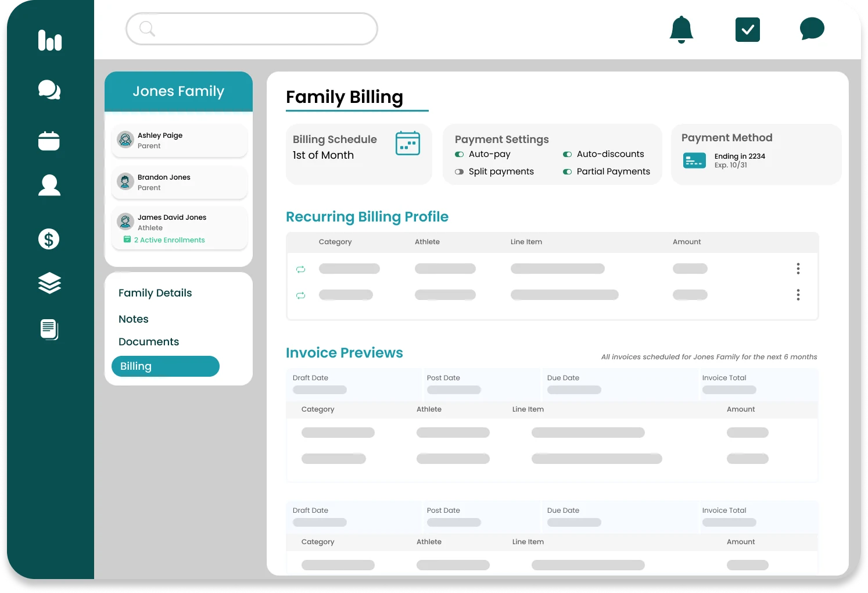
Task: Open the person profile icon in sidebar
Action: point(49,185)
